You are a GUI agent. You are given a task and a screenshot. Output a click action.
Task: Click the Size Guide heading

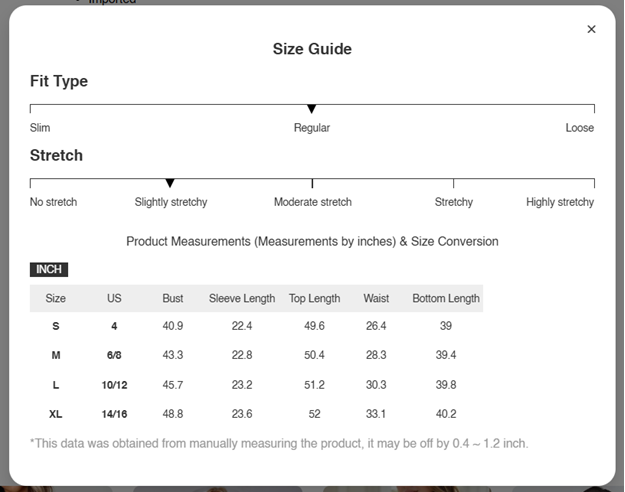(x=312, y=49)
